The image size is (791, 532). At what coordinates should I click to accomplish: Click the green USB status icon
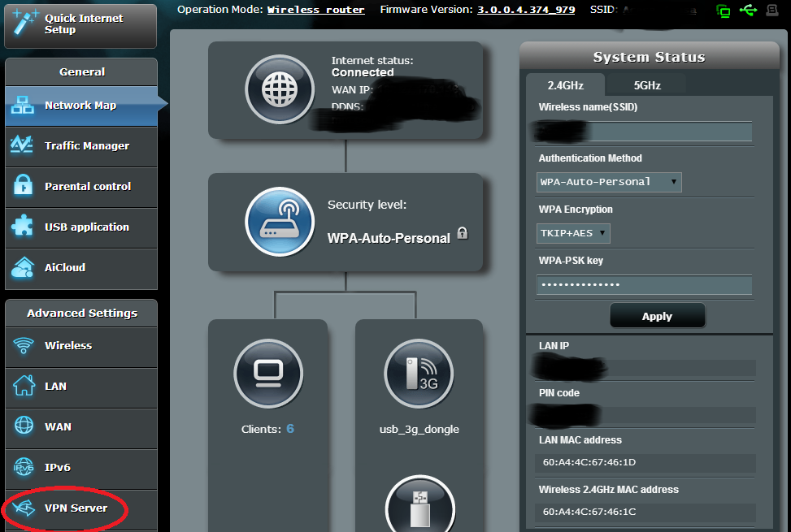pos(748,10)
